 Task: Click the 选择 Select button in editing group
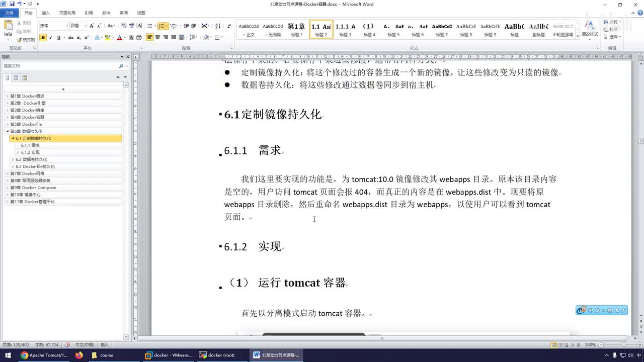point(613,37)
